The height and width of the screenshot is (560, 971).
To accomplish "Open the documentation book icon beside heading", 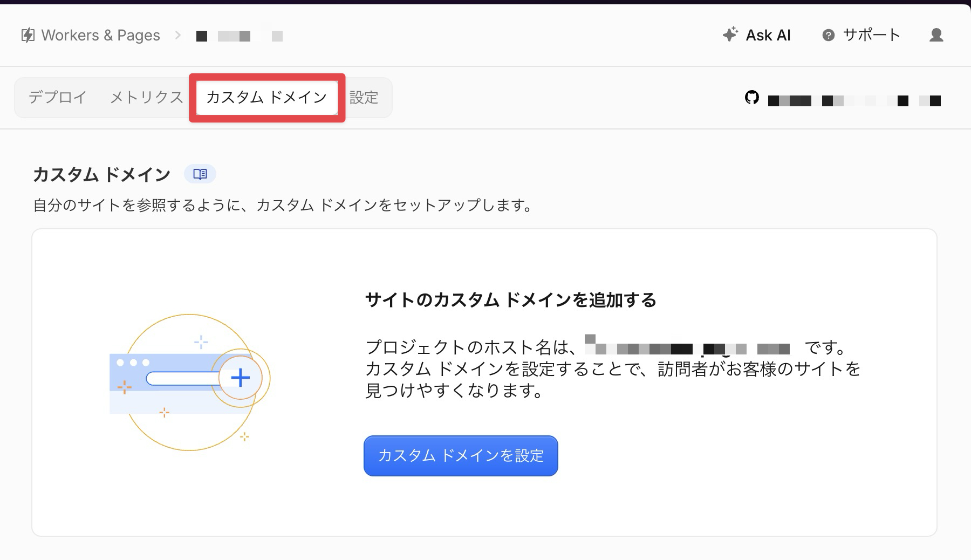I will click(x=200, y=174).
